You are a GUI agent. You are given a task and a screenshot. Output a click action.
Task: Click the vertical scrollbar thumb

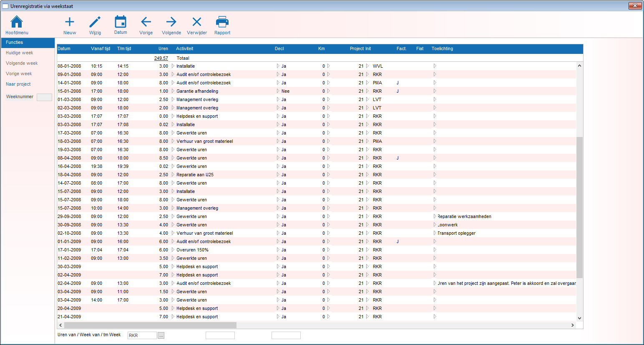[x=579, y=207]
